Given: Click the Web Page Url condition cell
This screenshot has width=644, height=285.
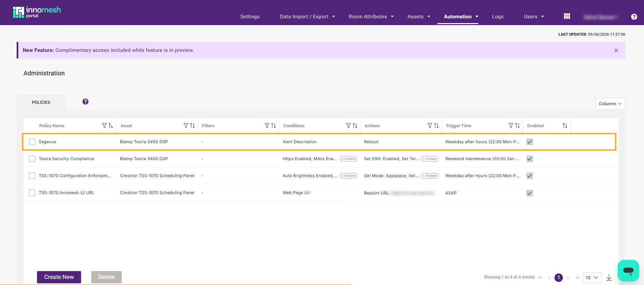Looking at the screenshot, I should pos(297,193).
